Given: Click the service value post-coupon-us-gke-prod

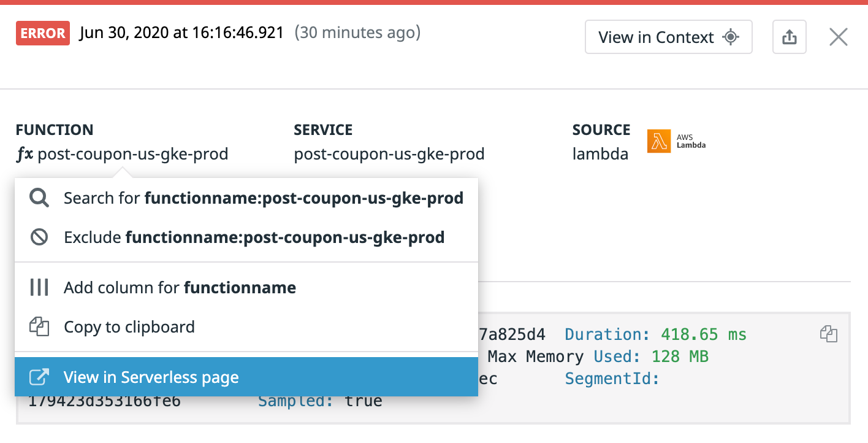Looking at the screenshot, I should coord(389,154).
